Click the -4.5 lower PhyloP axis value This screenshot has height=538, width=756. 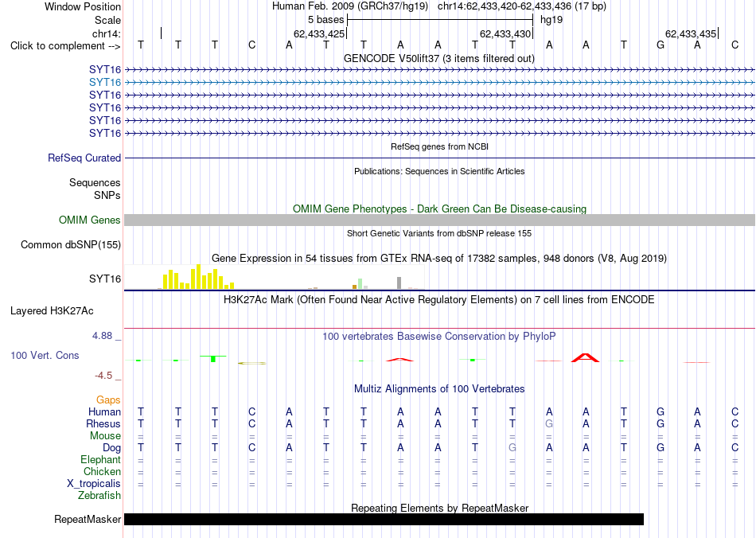pos(103,376)
